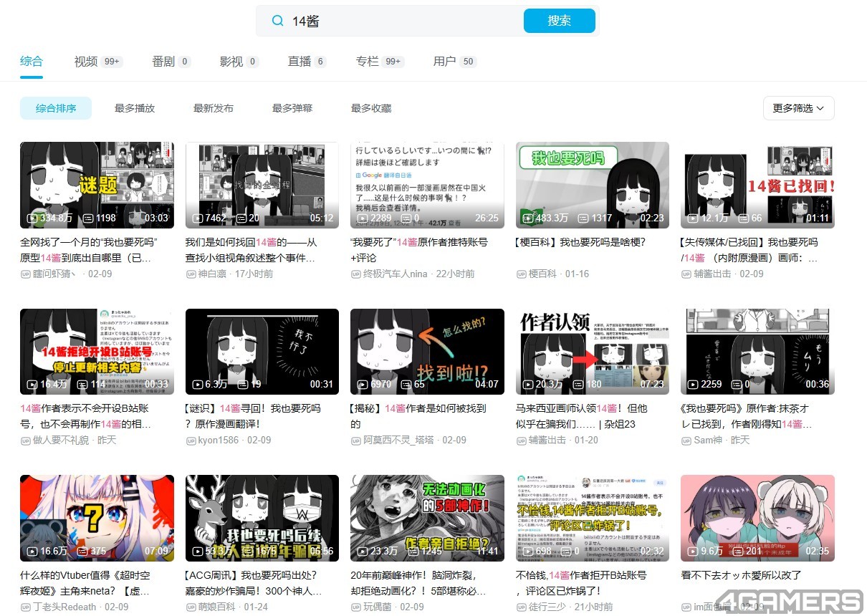867x616 pixels.
Task: Click the UP badge icon beside 做人要不礼貌
Action: point(25,441)
